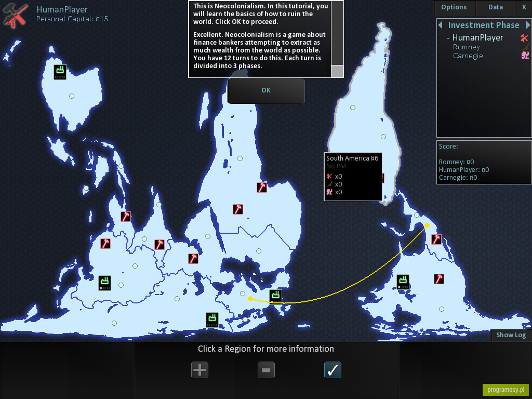Go to previous phase with left arrow

click(441, 25)
